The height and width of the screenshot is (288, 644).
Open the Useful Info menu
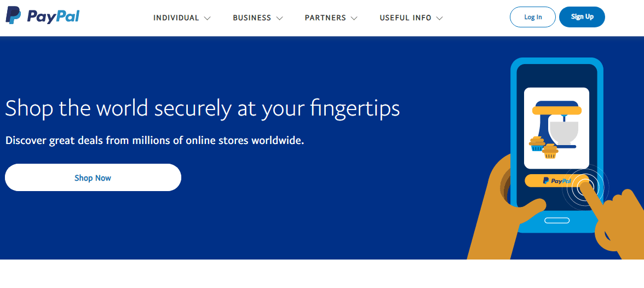pos(406,18)
